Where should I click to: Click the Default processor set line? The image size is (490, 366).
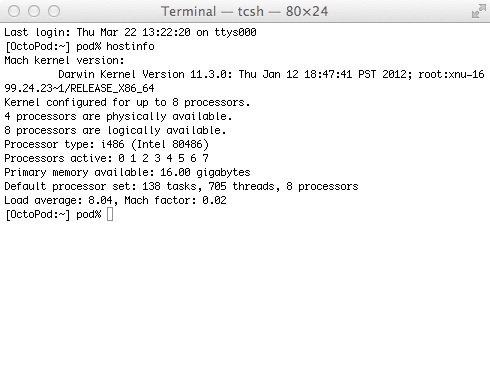pyautogui.click(x=181, y=186)
